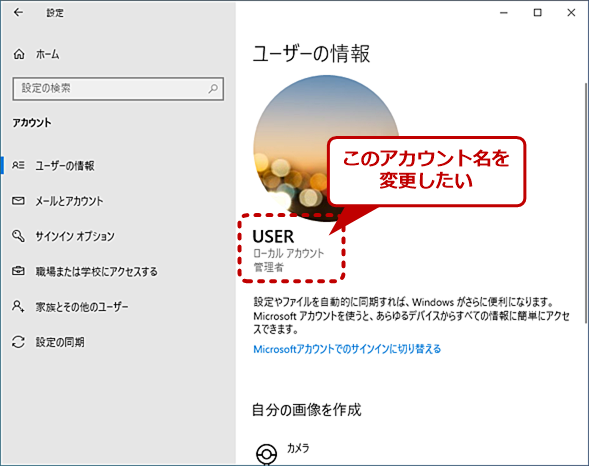Select ユーザーの情報 in sidebar
Screen dimensions: 589x466
65,166
